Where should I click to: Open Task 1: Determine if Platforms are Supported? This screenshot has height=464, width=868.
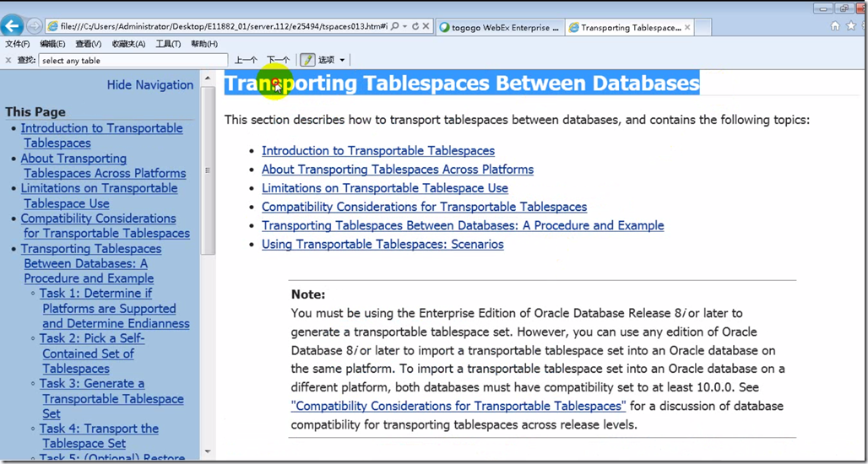coord(115,309)
